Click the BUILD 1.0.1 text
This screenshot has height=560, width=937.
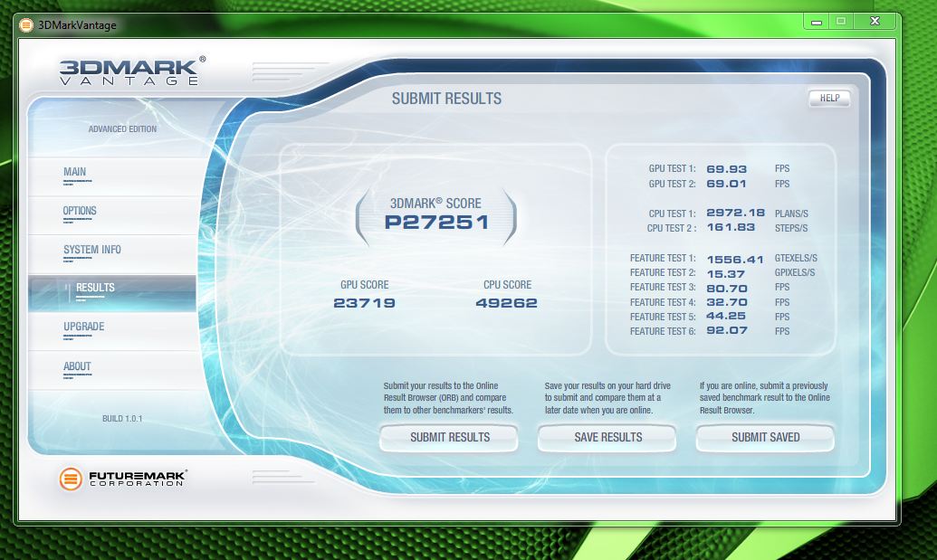[x=122, y=419]
